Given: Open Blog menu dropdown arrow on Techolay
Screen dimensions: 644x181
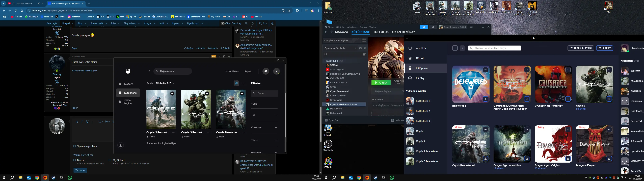Looking at the screenshot, I should coord(85,23).
